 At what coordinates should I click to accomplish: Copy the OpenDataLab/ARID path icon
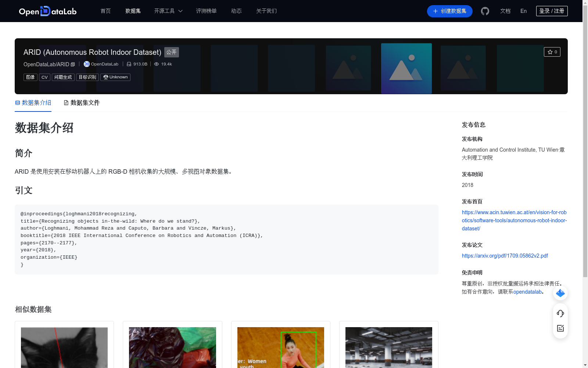[73, 64]
